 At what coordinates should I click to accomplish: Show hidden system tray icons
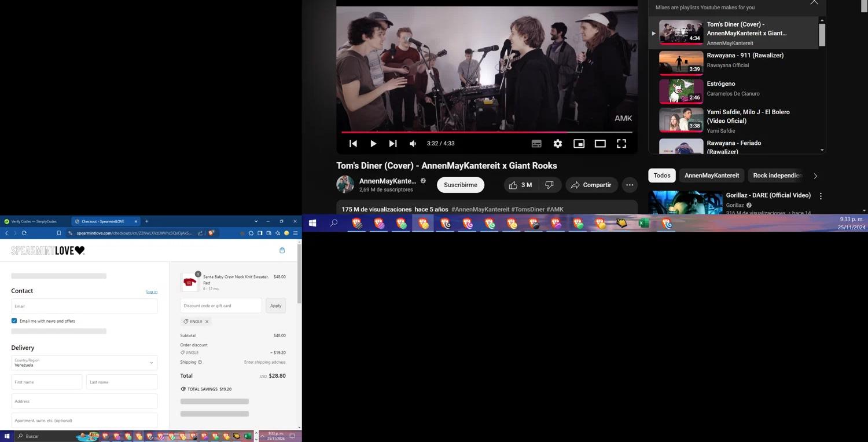coord(263,436)
